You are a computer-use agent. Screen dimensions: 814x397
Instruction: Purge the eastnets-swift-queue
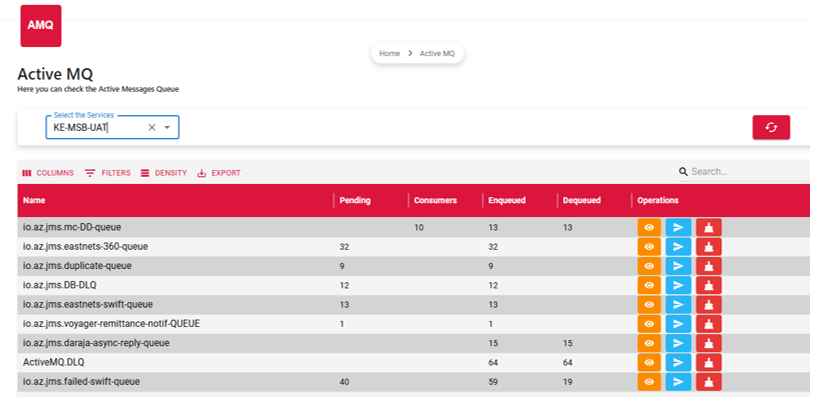click(x=709, y=305)
